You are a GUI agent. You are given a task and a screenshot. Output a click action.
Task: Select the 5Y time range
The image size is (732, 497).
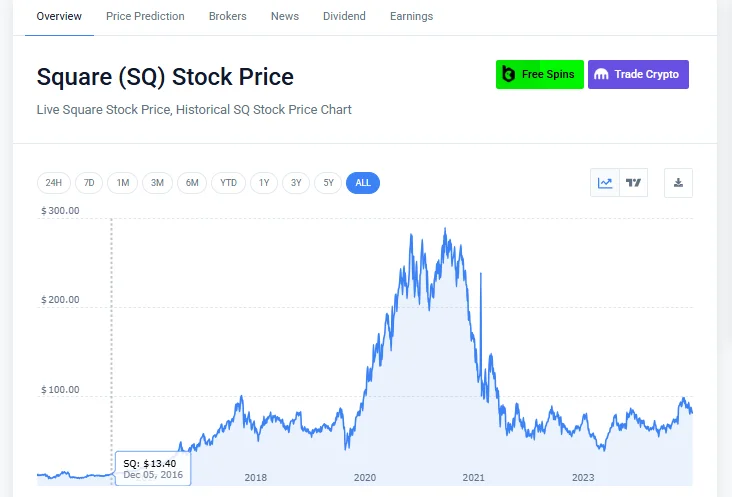click(x=328, y=183)
